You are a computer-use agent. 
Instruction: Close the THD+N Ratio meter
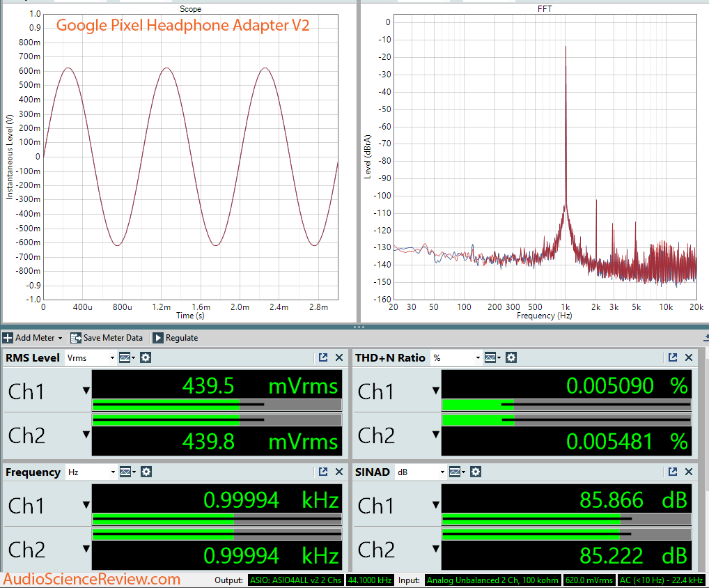689,357
